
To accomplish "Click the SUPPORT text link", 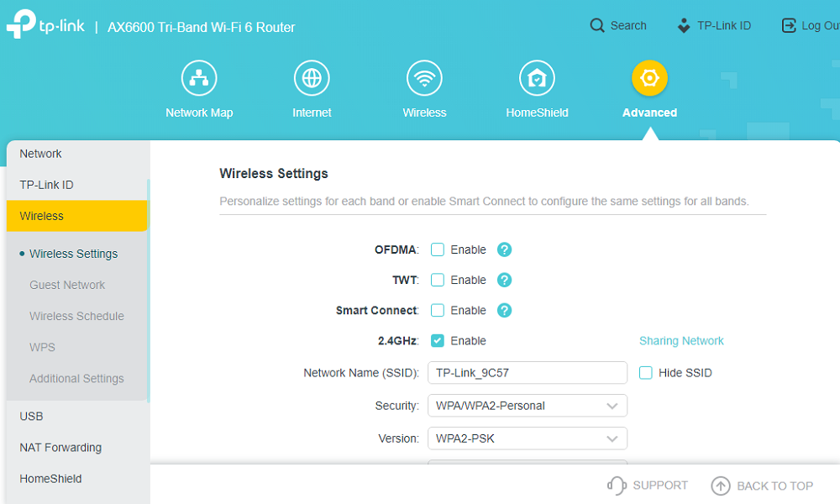I will pyautogui.click(x=660, y=486).
